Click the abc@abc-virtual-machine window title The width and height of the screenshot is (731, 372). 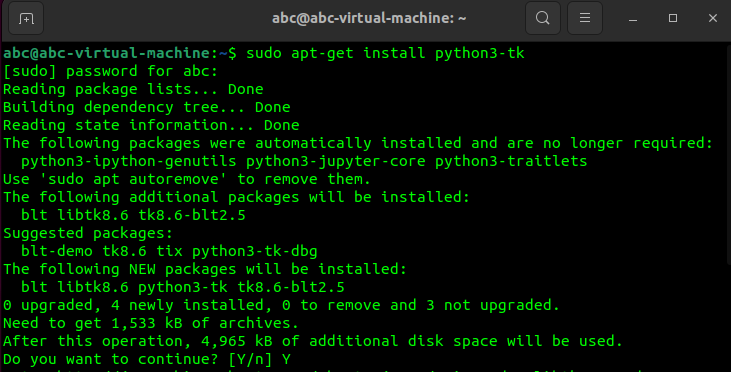369,18
